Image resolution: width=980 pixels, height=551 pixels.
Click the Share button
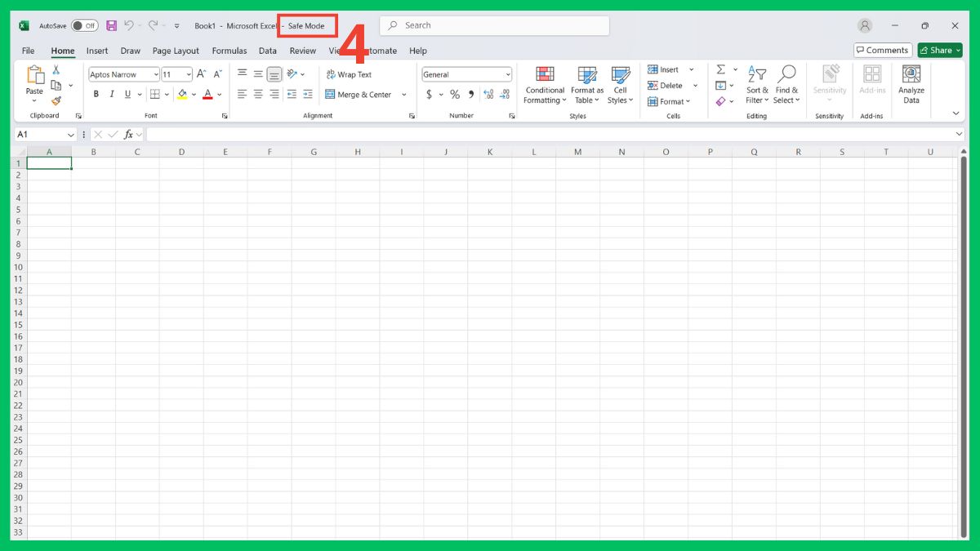point(938,50)
